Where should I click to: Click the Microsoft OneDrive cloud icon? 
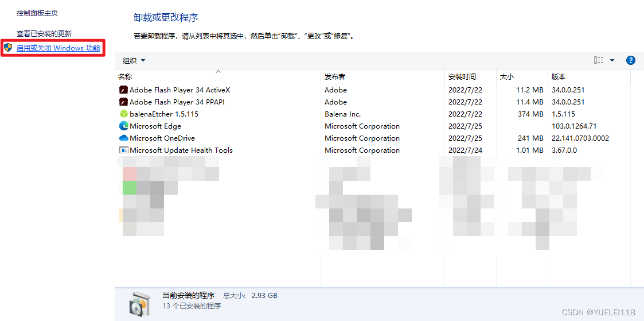pos(123,138)
